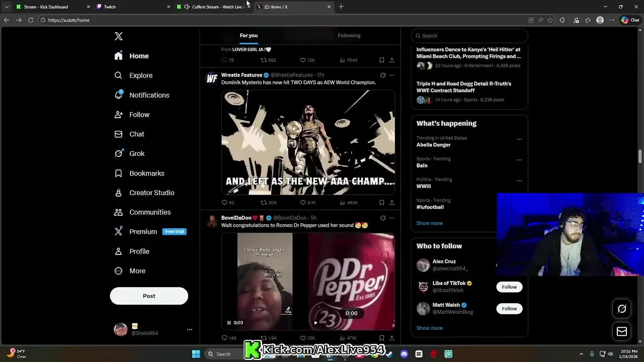This screenshot has width=644, height=362.
Task: Click the Grok icon on the BovelDaDon post
Action: tap(383, 218)
